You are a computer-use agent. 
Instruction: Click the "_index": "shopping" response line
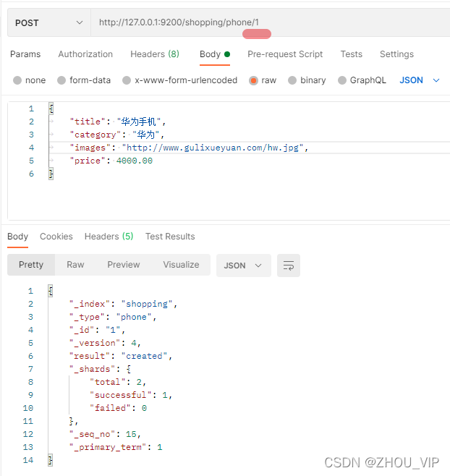[123, 304]
